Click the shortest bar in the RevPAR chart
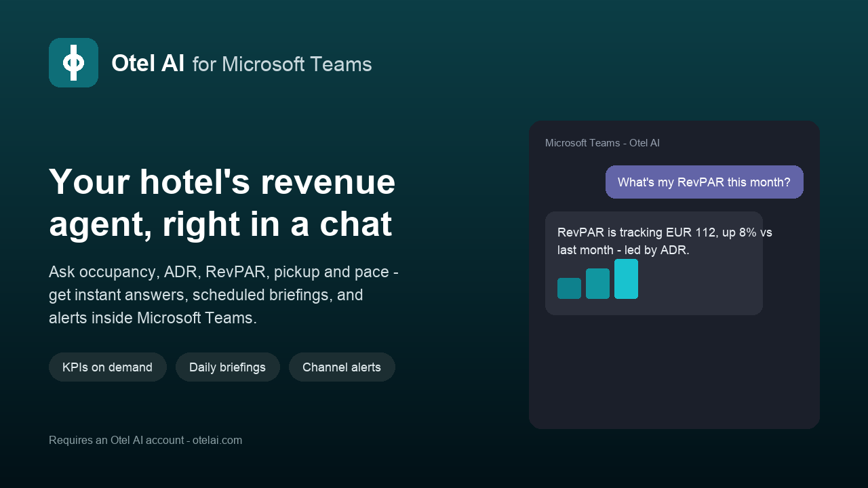Screen dimensions: 868x488 [569, 288]
